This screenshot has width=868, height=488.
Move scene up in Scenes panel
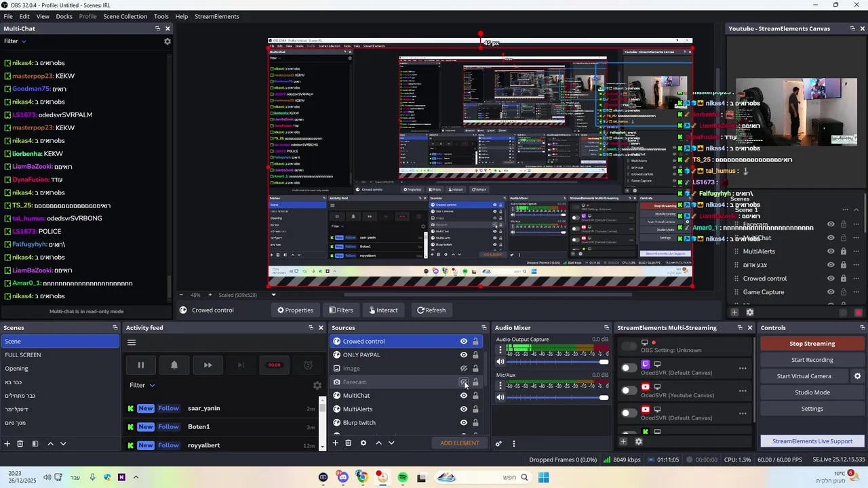click(50, 443)
